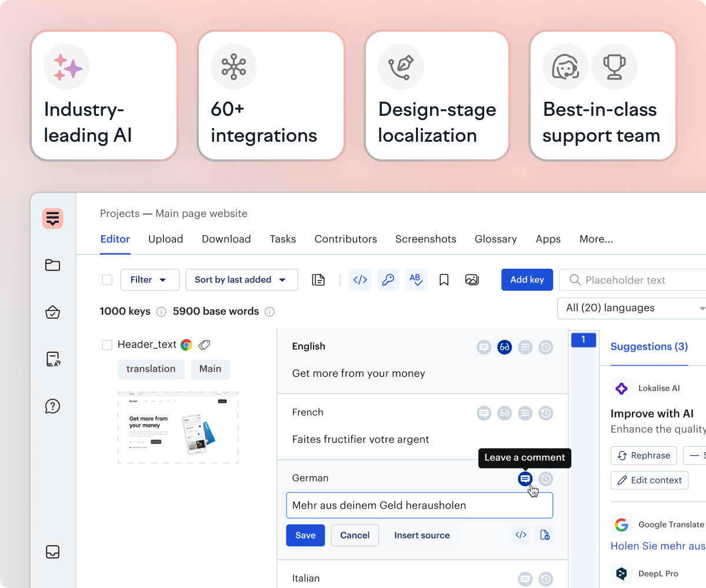This screenshot has width=706, height=588.
Task: Go to the Contributors tab
Action: point(345,239)
